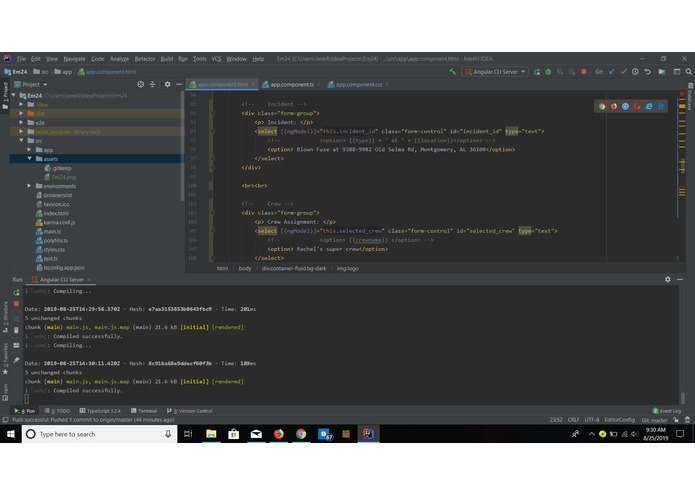Expand the environments folder in the project tree
This screenshot has height=494, width=695.
pos(29,186)
